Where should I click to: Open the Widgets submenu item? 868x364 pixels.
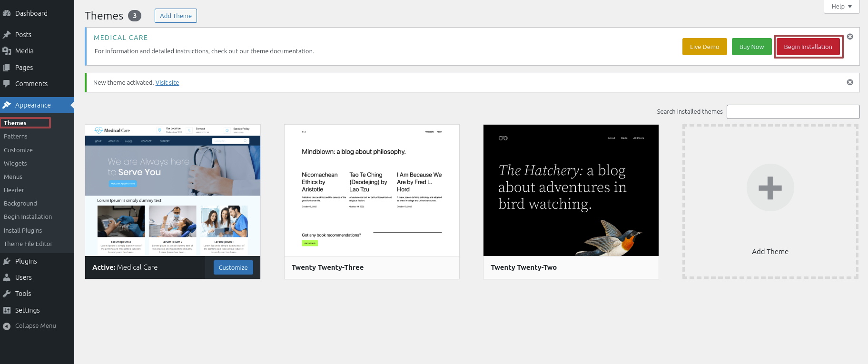point(15,164)
